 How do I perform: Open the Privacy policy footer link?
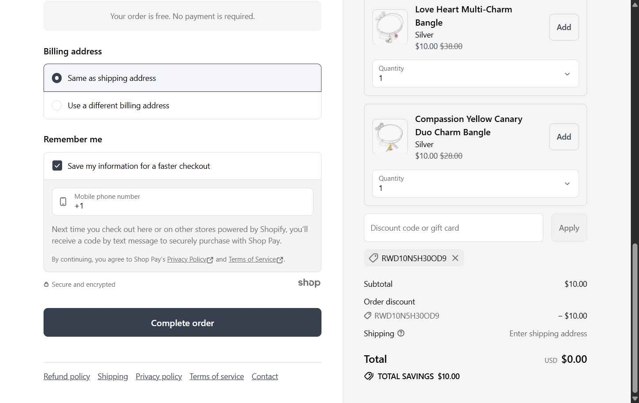[x=159, y=377]
